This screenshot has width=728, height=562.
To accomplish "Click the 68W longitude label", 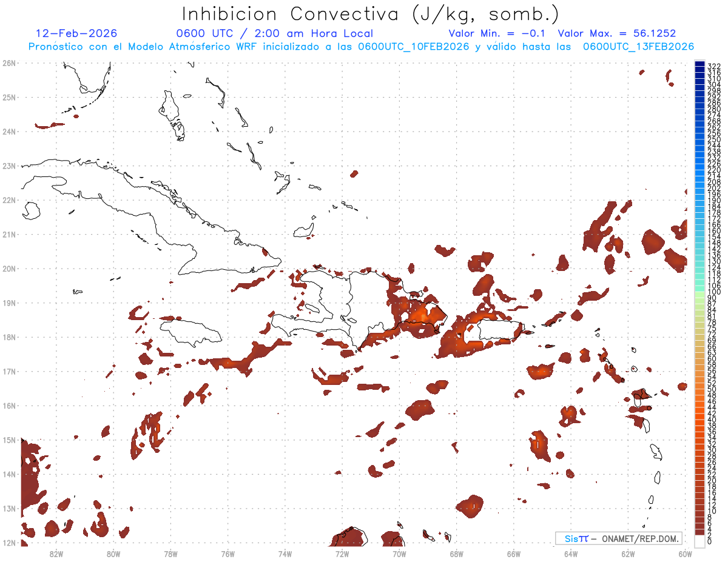I will pyautogui.click(x=456, y=553).
